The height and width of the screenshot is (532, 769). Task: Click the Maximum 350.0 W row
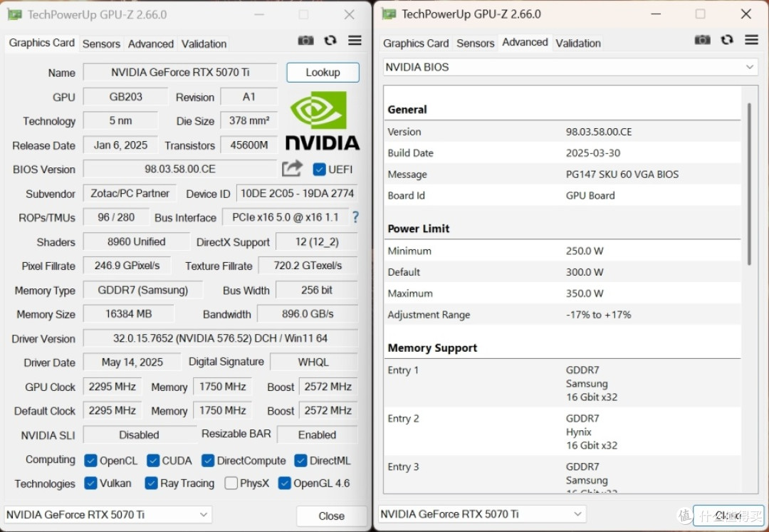(x=563, y=293)
